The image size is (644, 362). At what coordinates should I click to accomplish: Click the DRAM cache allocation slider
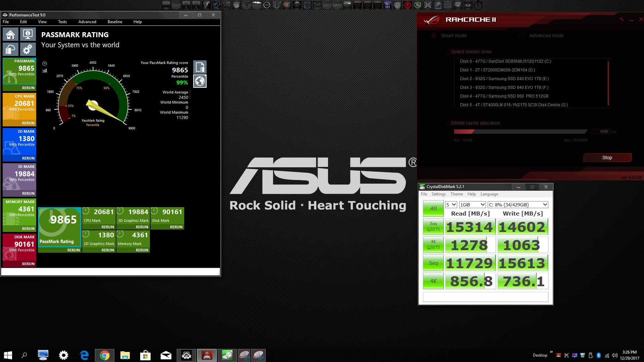click(521, 132)
